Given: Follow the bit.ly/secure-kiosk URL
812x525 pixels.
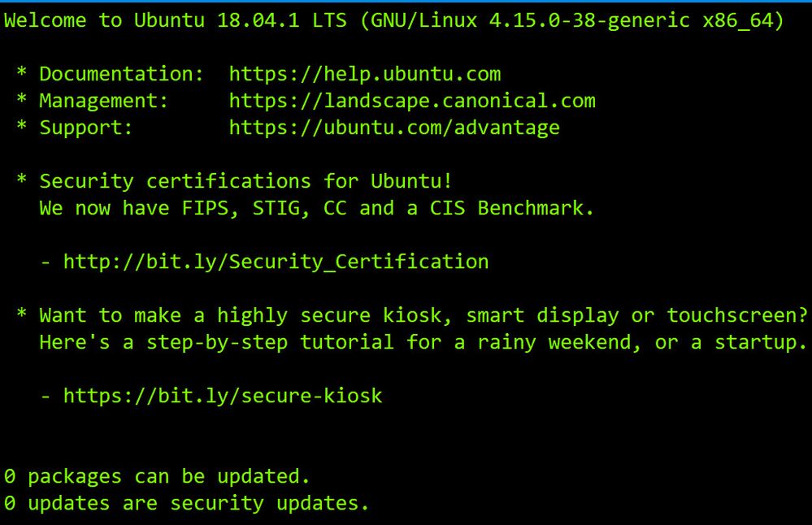Looking at the screenshot, I should (223, 397).
